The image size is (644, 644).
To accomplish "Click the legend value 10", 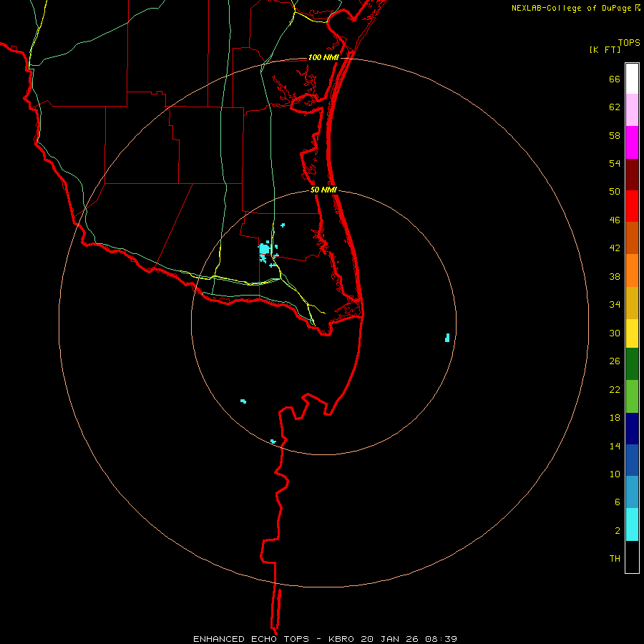I will pos(615,474).
